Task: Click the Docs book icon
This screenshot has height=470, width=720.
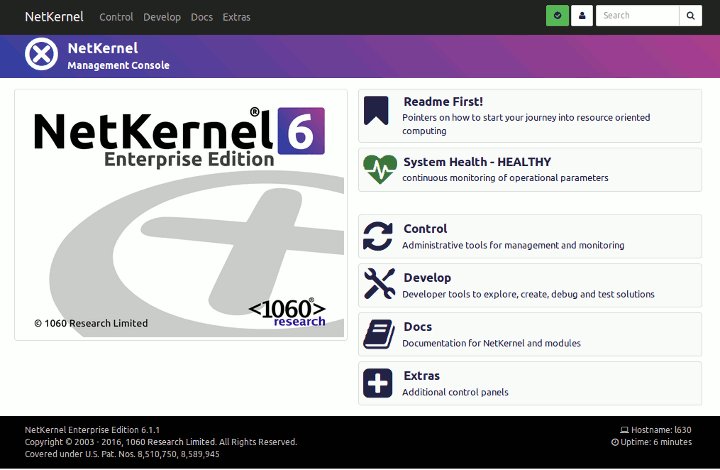Action: pyautogui.click(x=379, y=334)
